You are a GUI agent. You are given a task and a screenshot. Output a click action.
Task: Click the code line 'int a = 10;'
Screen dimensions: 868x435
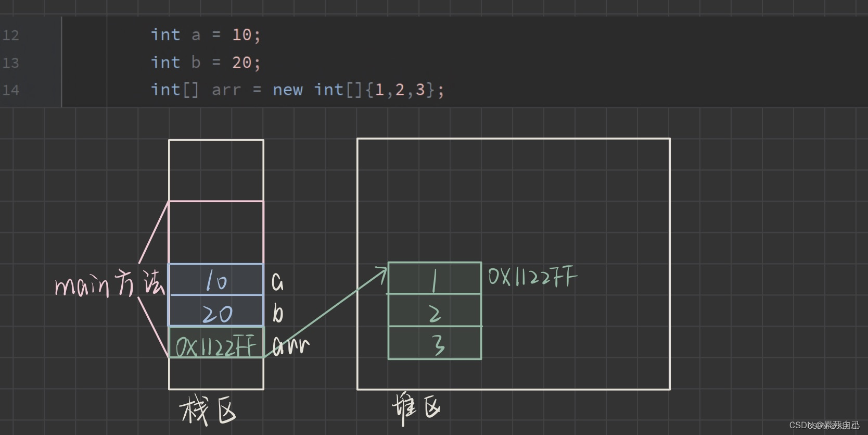click(206, 35)
